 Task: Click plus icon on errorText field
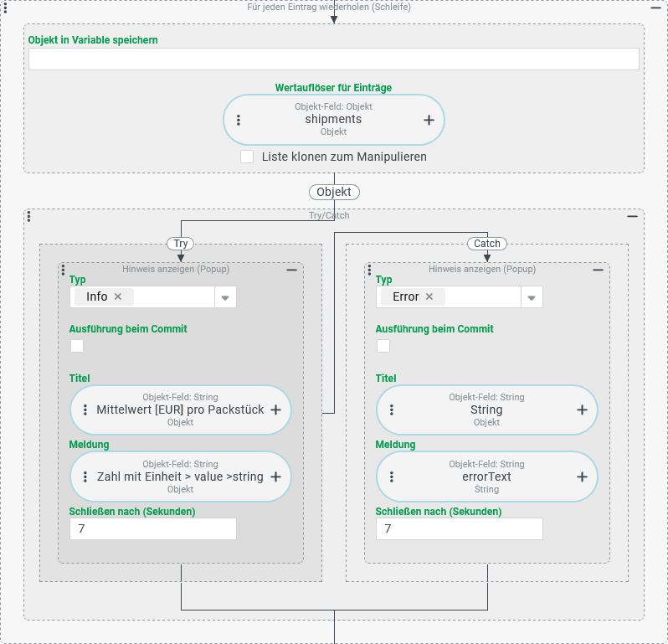coord(582,477)
